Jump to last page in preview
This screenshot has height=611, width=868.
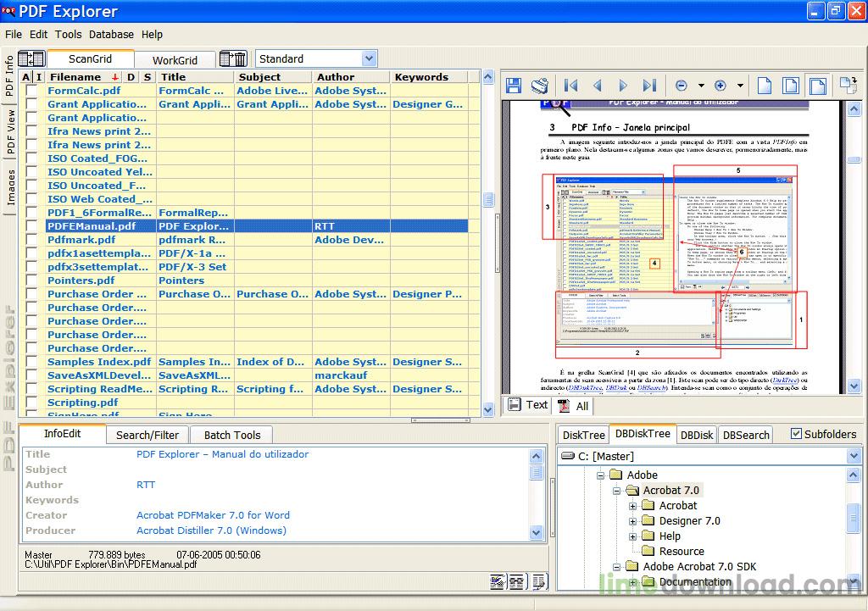(x=649, y=86)
